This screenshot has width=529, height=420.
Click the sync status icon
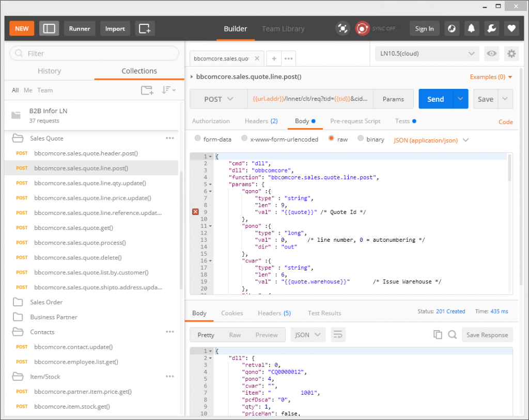coord(362,29)
